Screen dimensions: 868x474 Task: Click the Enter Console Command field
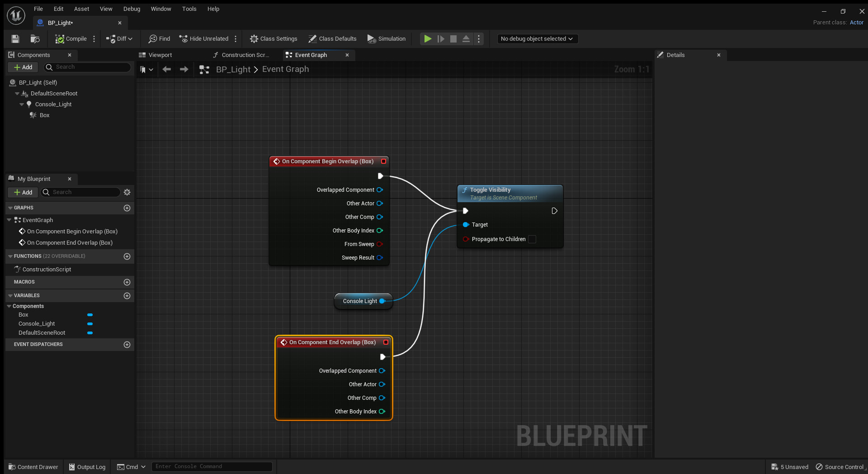212,466
